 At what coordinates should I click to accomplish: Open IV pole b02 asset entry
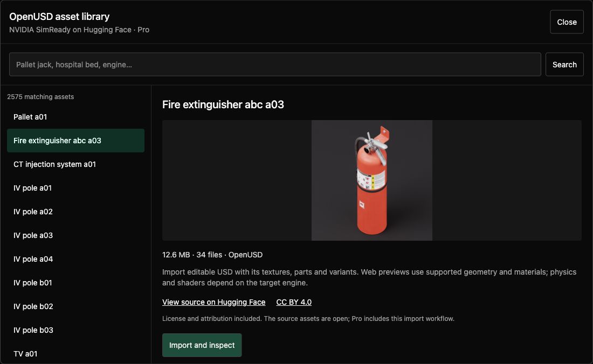tap(75, 306)
